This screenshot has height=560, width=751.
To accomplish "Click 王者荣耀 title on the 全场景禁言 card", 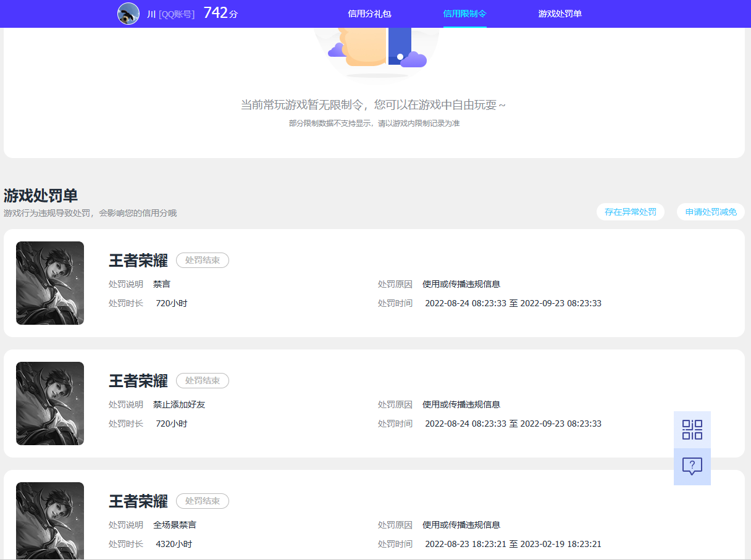I will (138, 501).
